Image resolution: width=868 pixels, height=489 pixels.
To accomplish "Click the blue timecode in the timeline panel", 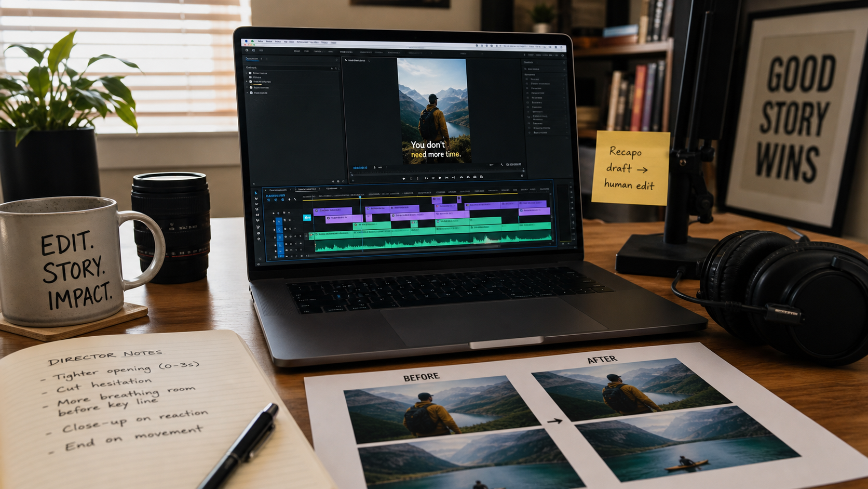I will [275, 195].
